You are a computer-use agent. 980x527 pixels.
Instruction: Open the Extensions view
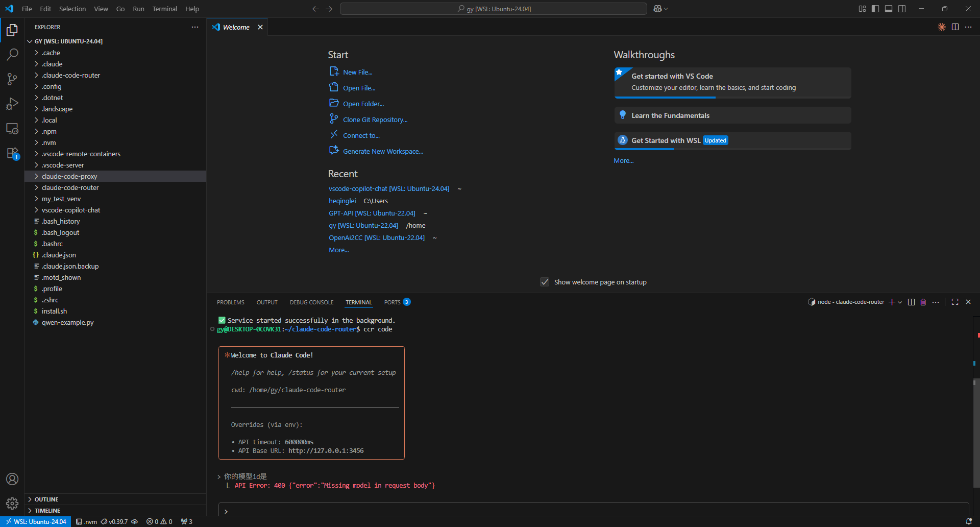click(x=12, y=153)
